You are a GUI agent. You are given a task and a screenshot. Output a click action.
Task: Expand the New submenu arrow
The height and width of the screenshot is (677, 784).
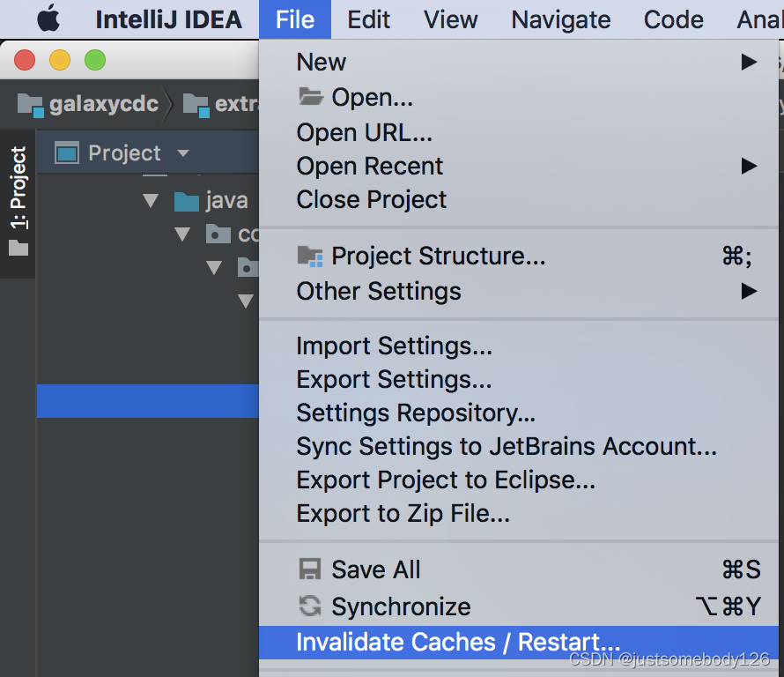coord(749,62)
